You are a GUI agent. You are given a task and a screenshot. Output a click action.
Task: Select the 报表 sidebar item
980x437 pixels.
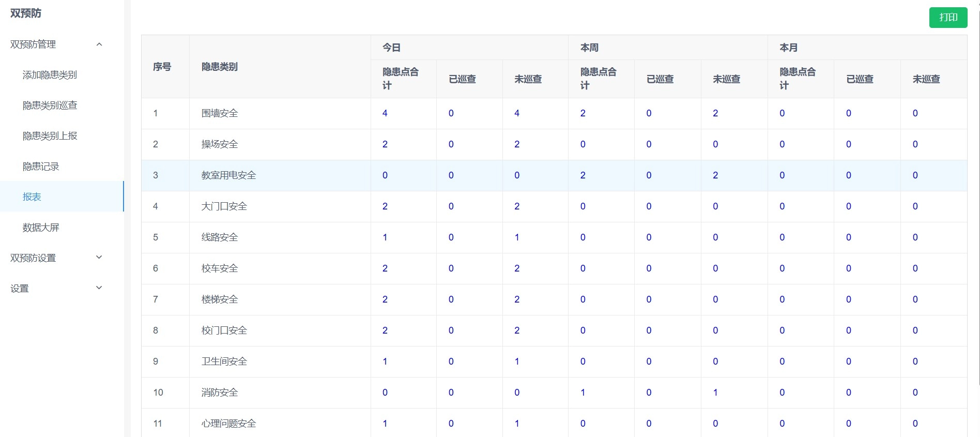[32, 197]
